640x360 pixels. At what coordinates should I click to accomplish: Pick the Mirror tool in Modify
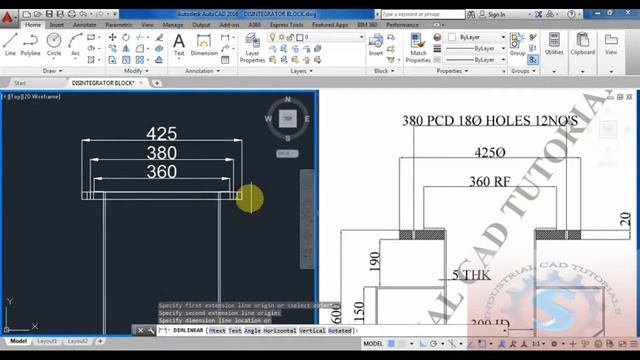point(126,49)
